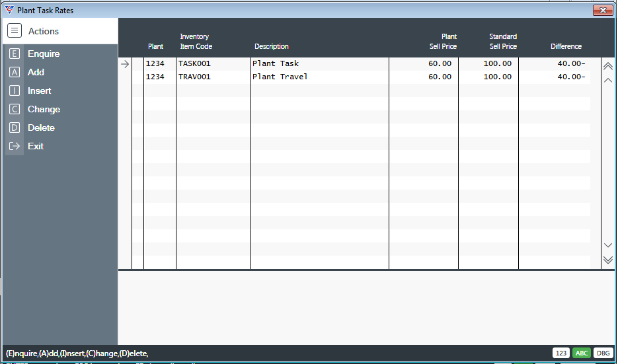Select the Insert action

[40, 91]
